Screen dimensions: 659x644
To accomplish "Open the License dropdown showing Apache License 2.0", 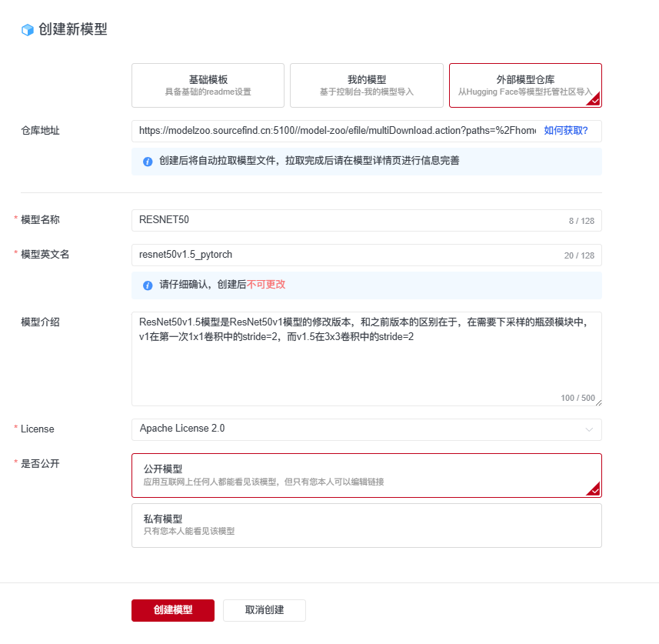I will click(x=365, y=429).
